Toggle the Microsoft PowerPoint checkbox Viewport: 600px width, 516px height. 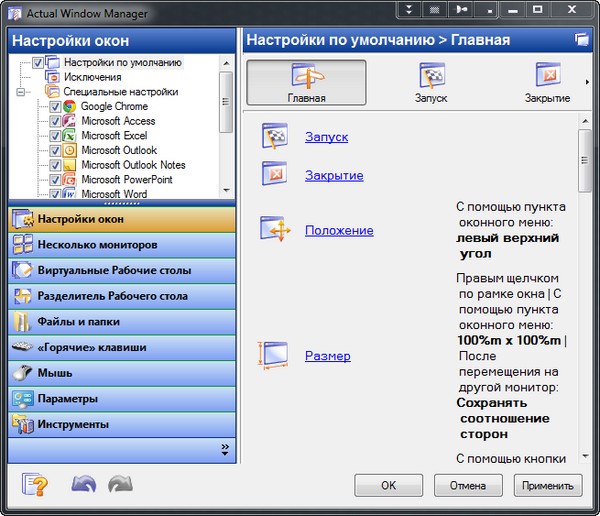(x=55, y=179)
